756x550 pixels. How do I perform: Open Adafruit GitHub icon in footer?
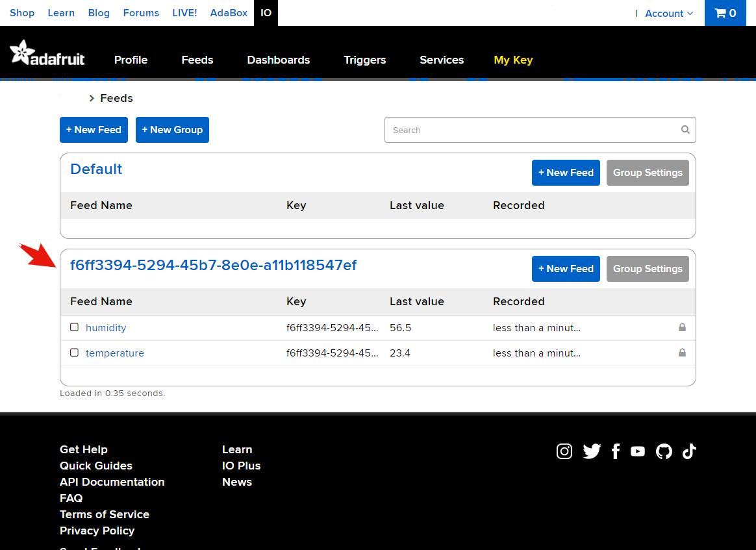(x=664, y=451)
